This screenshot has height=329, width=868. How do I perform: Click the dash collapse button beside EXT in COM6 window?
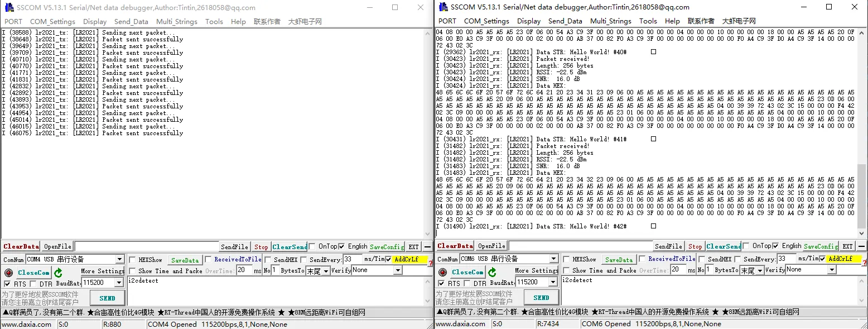click(861, 246)
